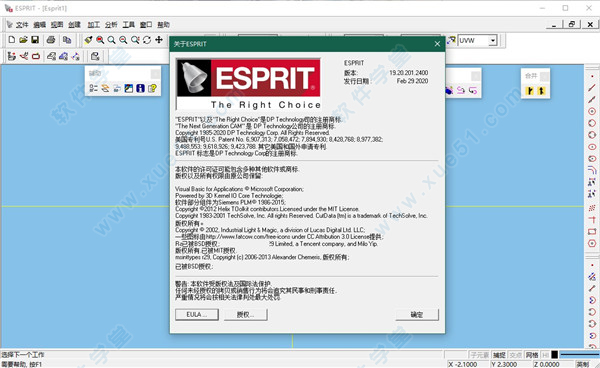This screenshot has width=600, height=368.
Task: Click the Y 2.3000 coordinate field
Action: (x=510, y=364)
